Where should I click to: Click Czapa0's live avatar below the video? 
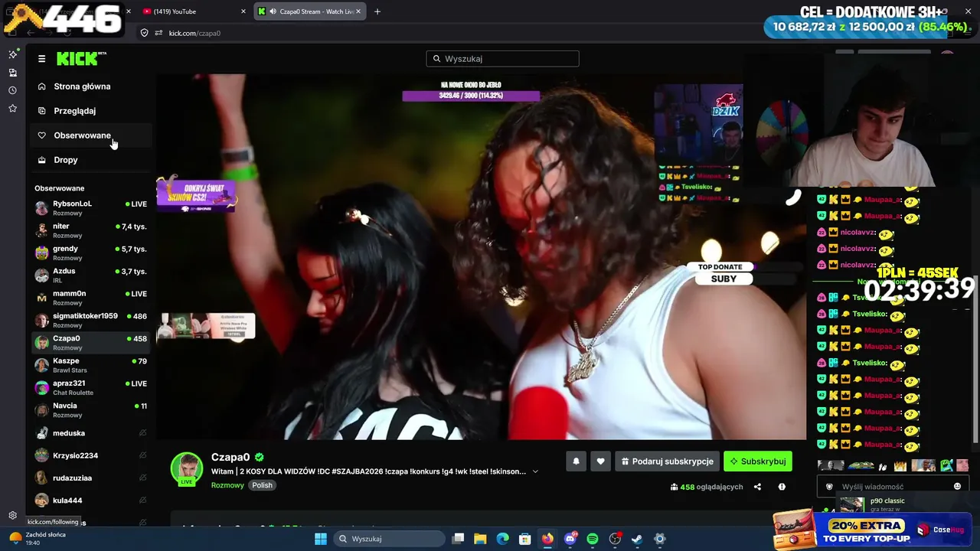click(187, 468)
